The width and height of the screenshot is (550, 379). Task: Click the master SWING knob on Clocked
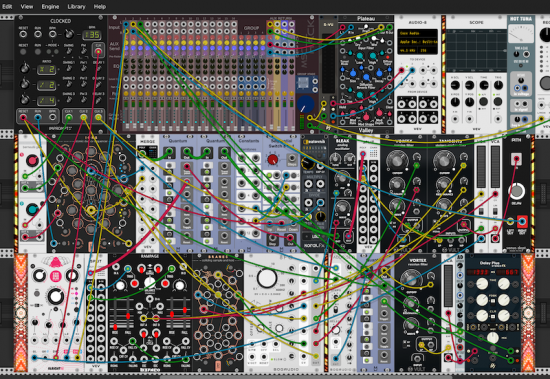pos(69,51)
